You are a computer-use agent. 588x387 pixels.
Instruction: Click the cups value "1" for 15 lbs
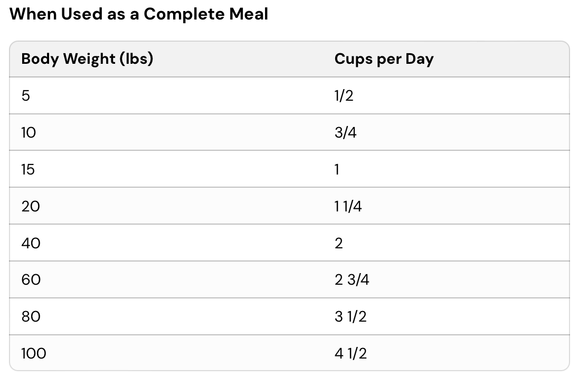pos(337,170)
